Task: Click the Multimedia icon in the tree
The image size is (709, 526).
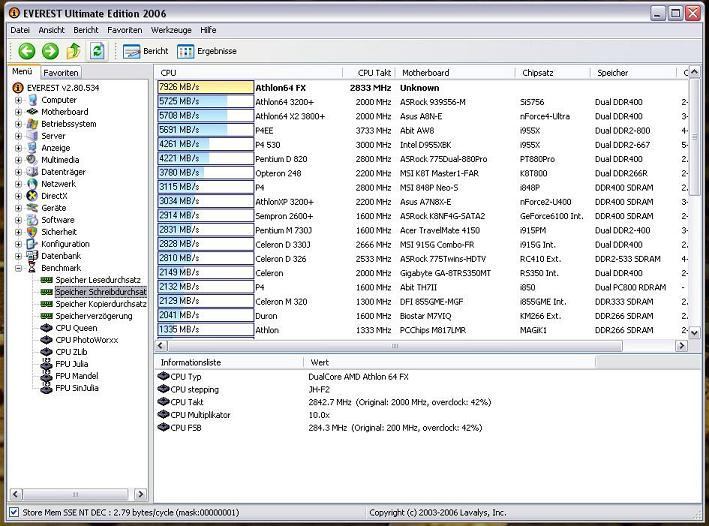Action: pos(32,160)
